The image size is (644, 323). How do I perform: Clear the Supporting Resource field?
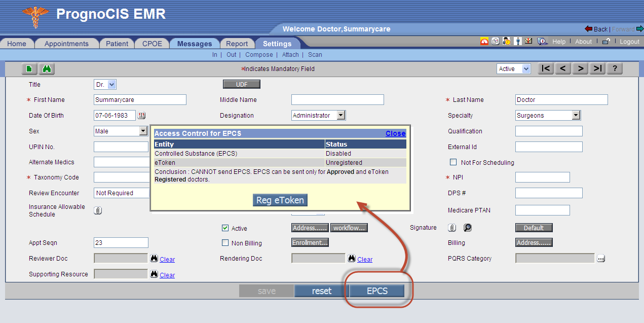[x=167, y=275]
